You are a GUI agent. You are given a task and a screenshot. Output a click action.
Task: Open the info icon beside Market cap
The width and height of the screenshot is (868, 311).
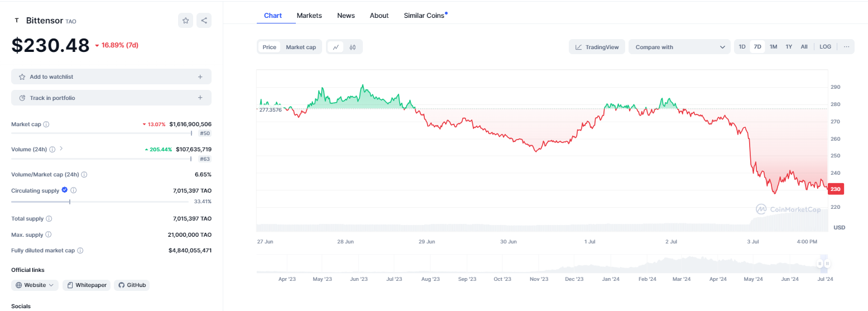[x=46, y=124]
